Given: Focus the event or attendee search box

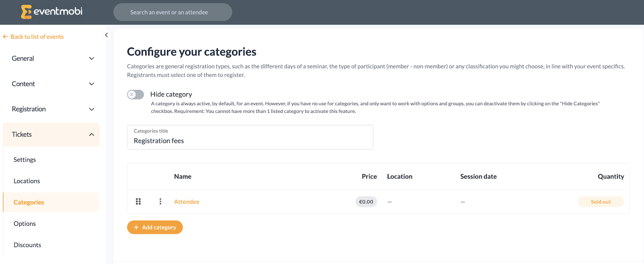Looking at the screenshot, I should point(173,12).
